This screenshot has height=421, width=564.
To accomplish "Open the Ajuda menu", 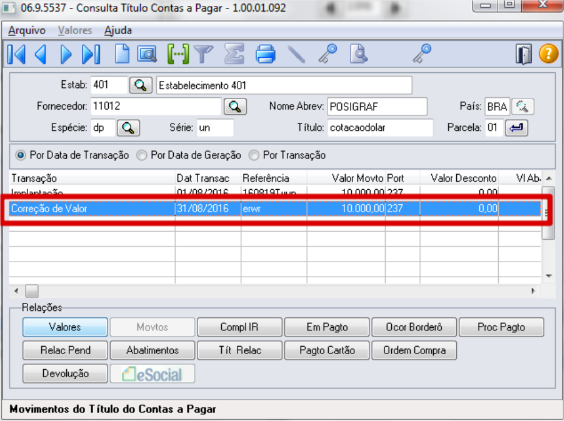I will click(118, 30).
